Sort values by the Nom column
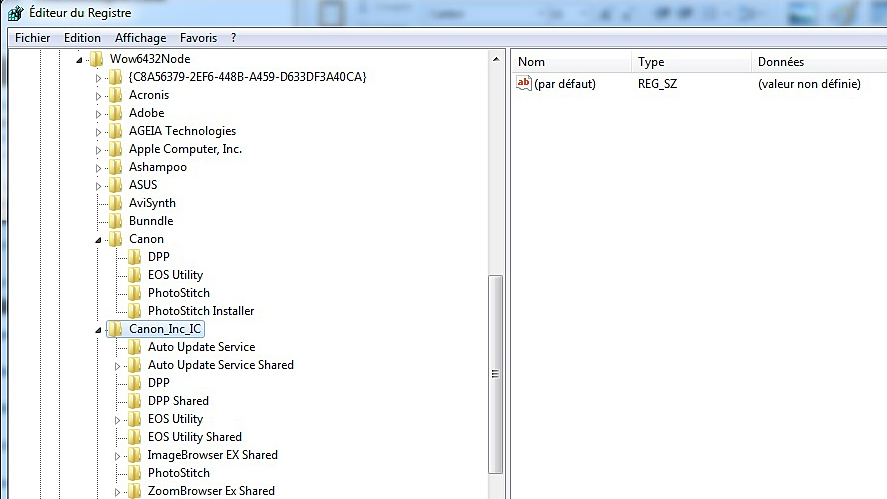The image size is (887, 499). pyautogui.click(x=571, y=62)
